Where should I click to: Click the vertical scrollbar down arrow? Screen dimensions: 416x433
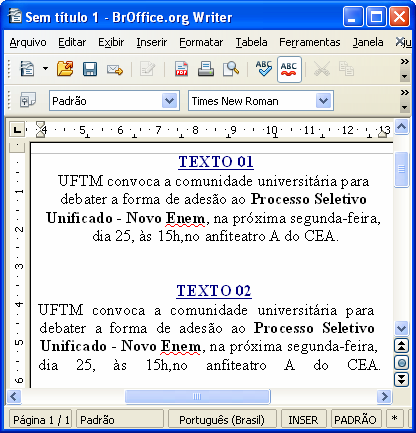[x=401, y=328]
